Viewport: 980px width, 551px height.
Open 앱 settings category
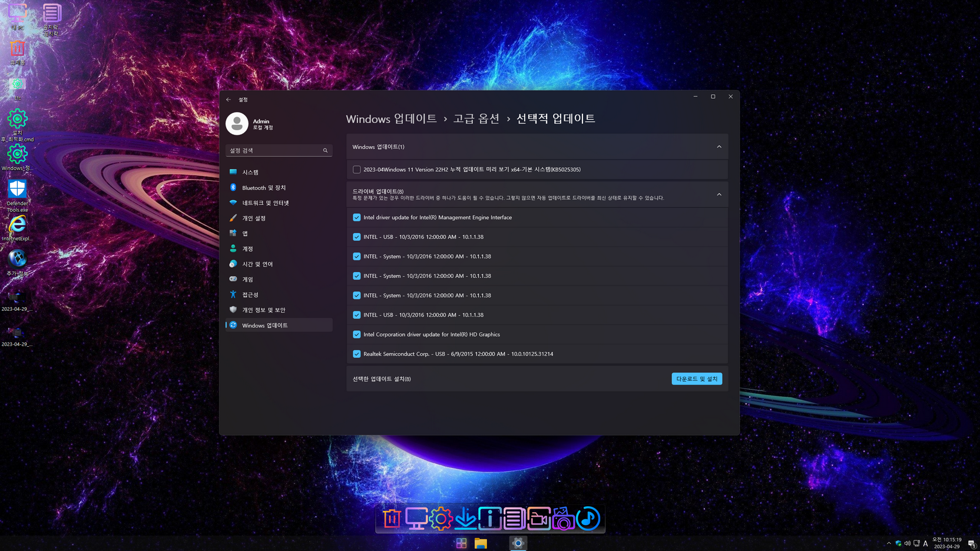[x=279, y=233]
